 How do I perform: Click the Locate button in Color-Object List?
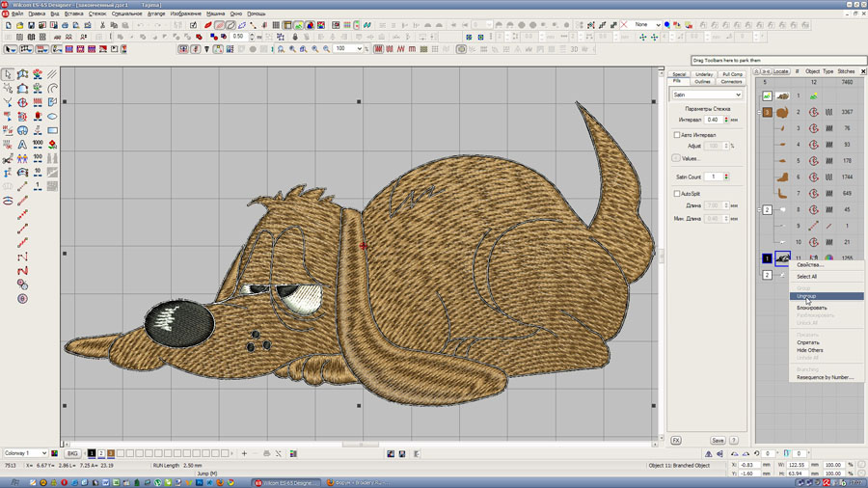coord(780,71)
